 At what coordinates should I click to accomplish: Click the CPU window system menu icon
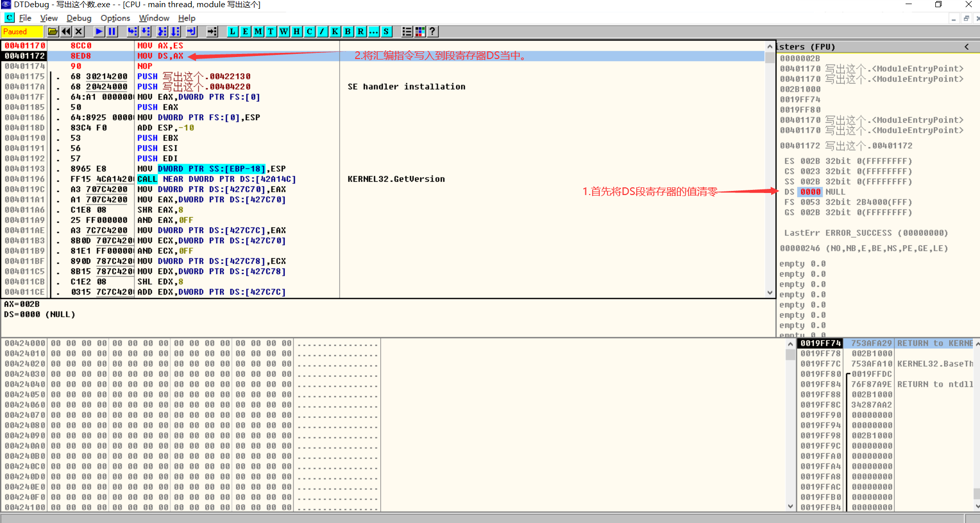[9, 18]
